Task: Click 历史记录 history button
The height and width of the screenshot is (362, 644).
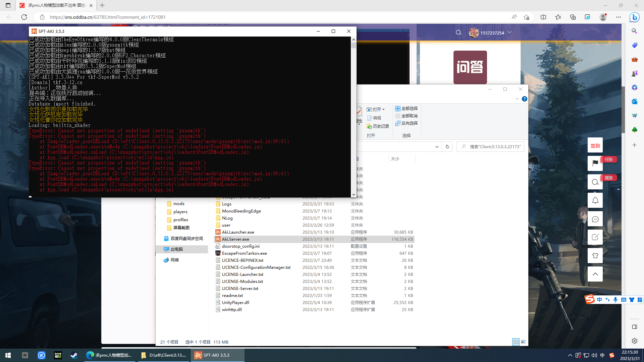Action: tap(378, 126)
